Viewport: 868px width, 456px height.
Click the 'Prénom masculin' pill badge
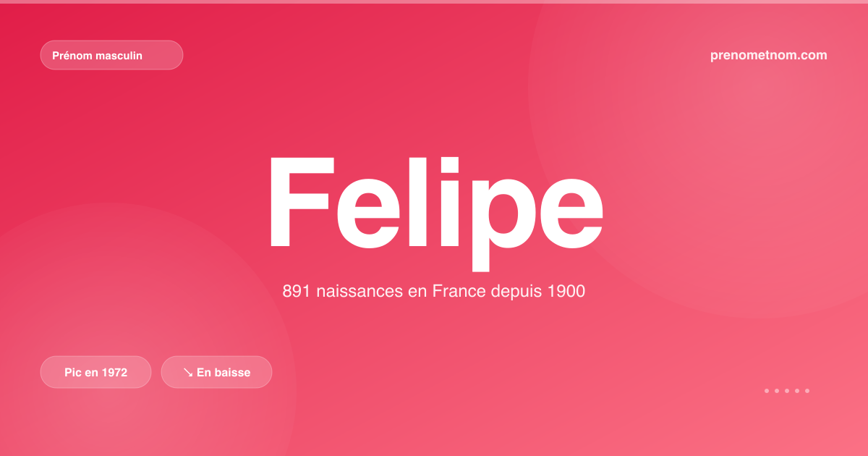pos(111,55)
